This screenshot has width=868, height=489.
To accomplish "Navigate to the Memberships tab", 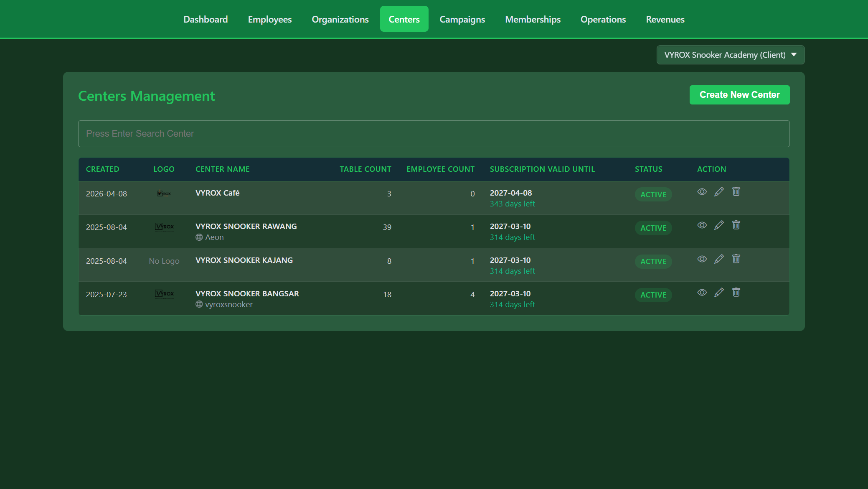I will (533, 19).
